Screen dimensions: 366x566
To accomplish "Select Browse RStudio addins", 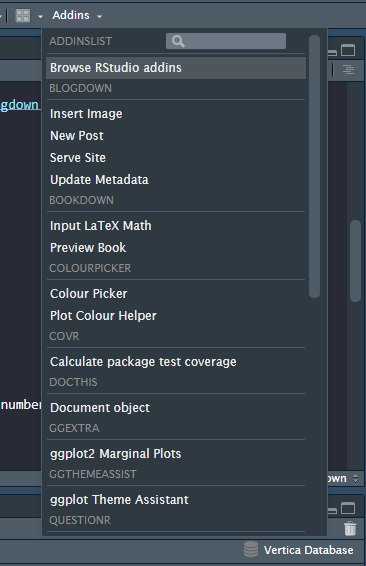I will click(176, 68).
